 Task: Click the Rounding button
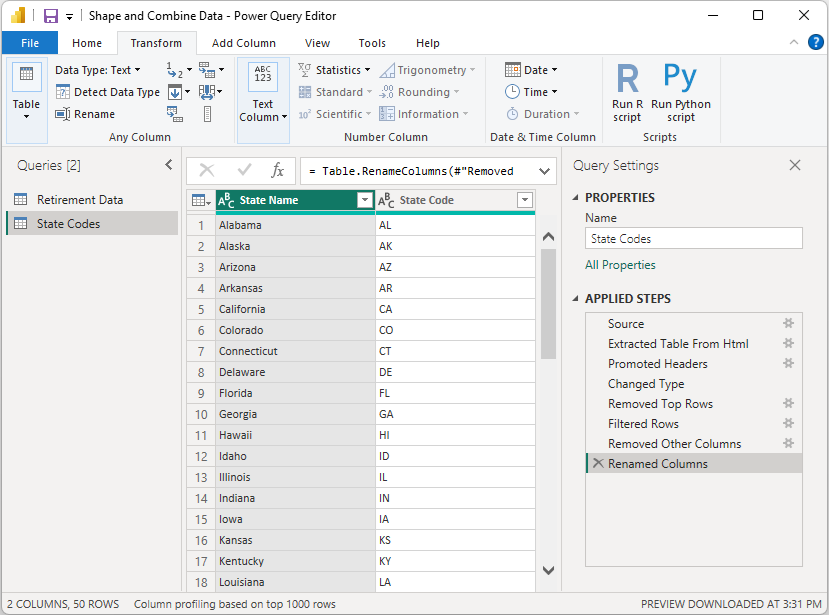point(419,92)
